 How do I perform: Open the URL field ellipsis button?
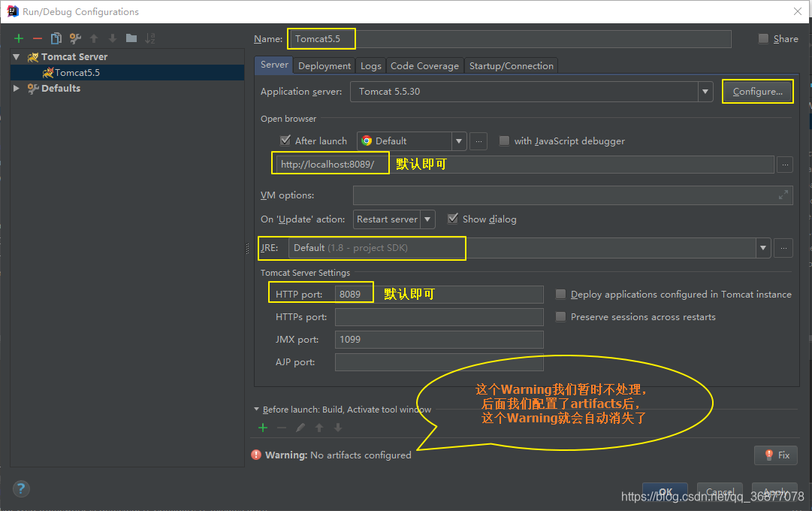tap(785, 165)
